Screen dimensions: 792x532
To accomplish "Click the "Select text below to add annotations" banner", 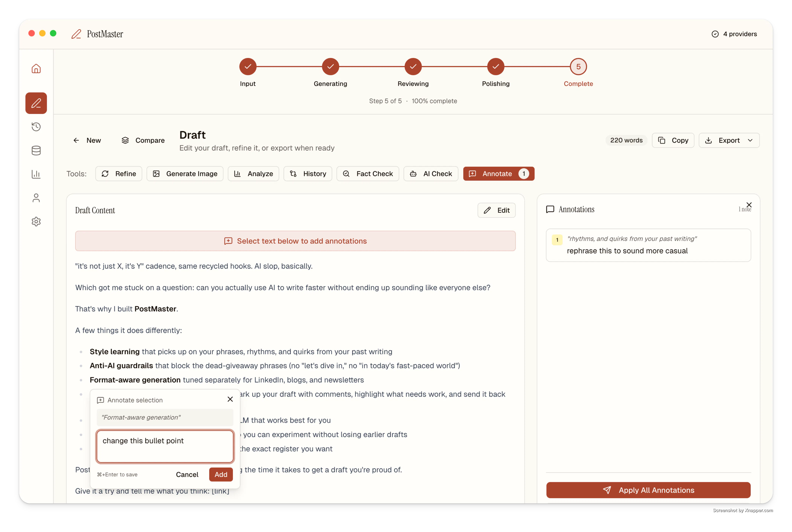I will click(295, 241).
